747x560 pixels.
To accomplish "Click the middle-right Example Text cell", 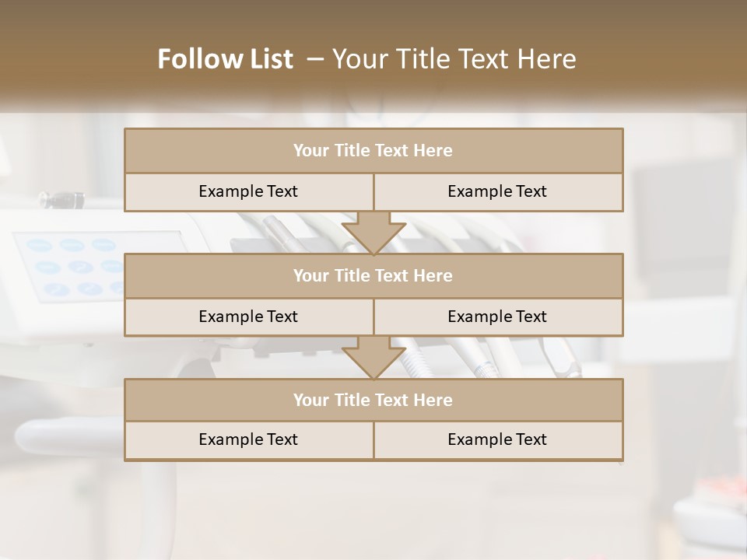I will pos(498,317).
